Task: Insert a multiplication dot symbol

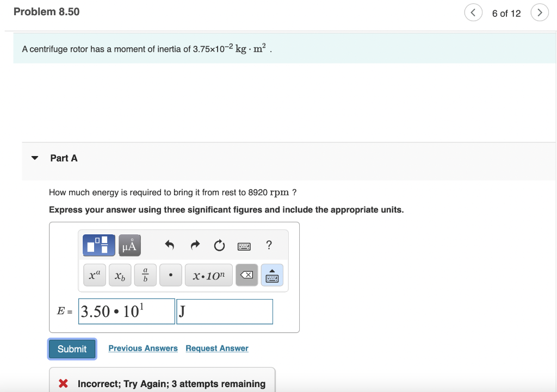Action: pos(170,275)
